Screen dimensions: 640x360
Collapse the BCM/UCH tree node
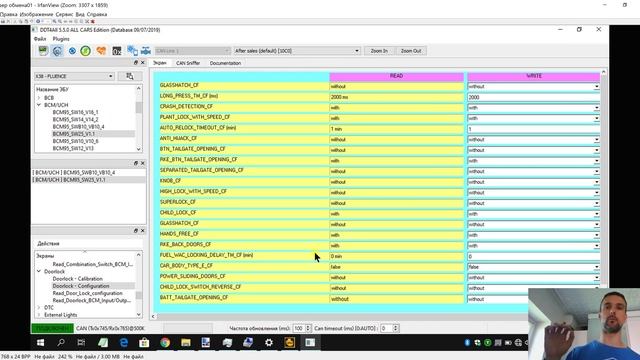(39, 105)
